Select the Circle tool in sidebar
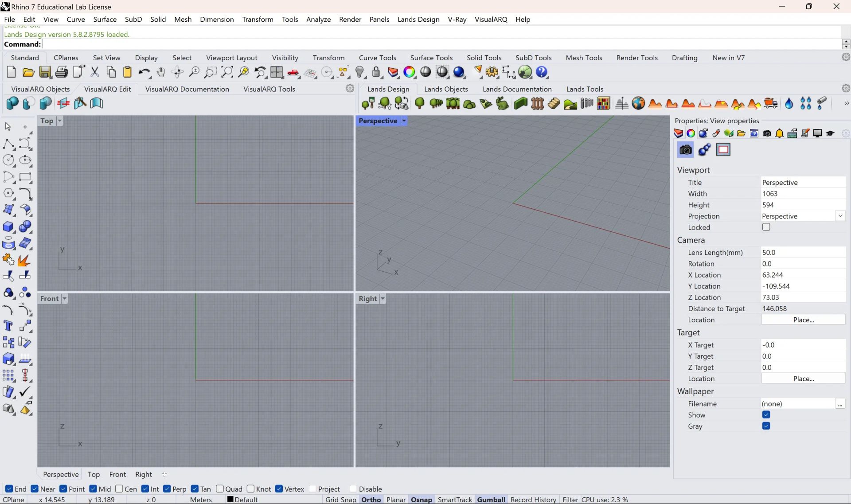 8,160
